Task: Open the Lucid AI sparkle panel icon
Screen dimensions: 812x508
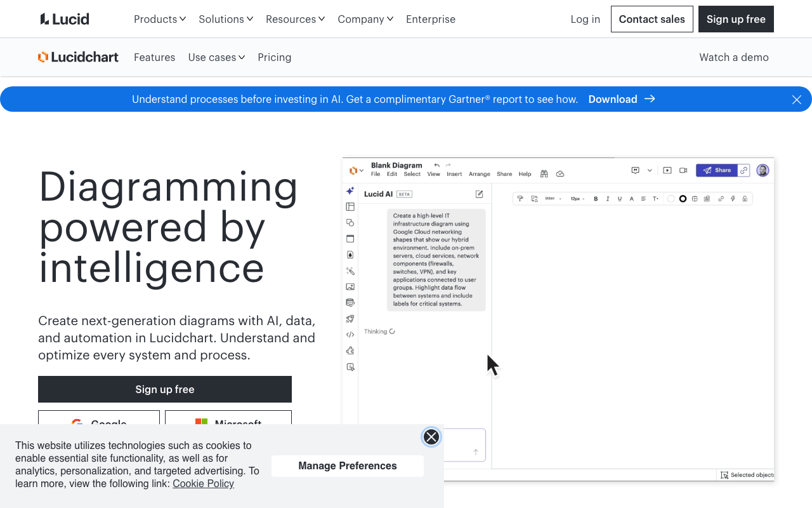Action: 350,190
